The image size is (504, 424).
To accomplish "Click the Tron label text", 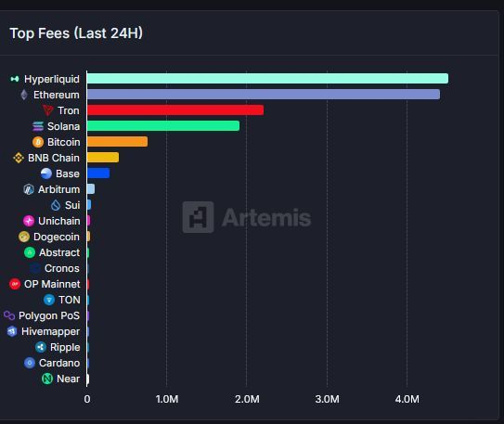I will pyautogui.click(x=69, y=110).
